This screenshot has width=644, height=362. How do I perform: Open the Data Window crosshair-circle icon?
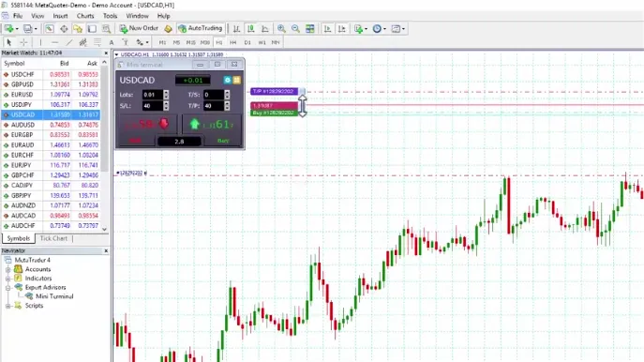(x=64, y=29)
